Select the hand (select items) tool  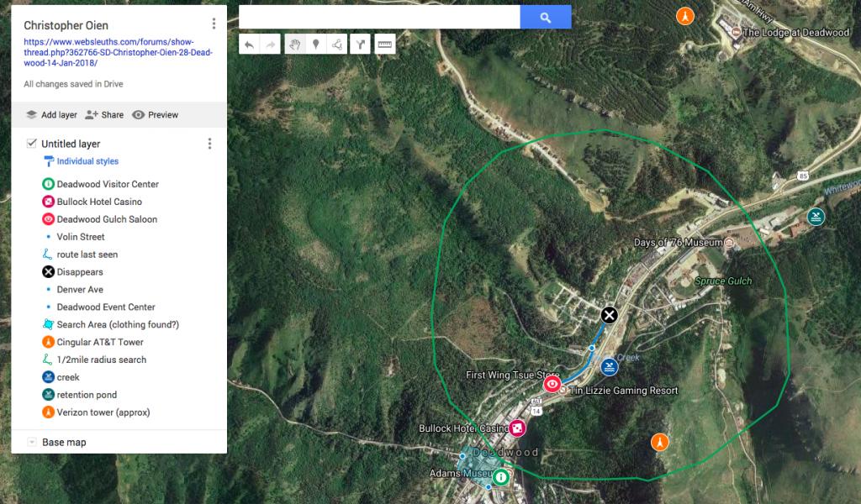click(294, 45)
